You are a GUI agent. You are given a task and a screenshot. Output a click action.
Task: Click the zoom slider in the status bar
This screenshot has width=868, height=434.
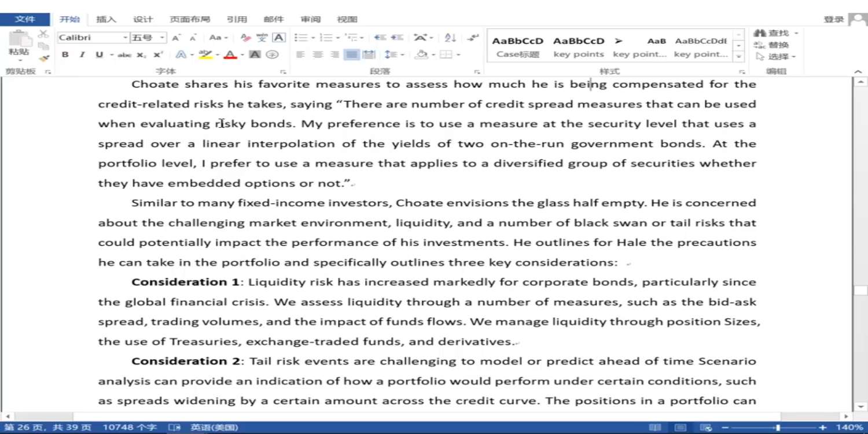(778, 428)
